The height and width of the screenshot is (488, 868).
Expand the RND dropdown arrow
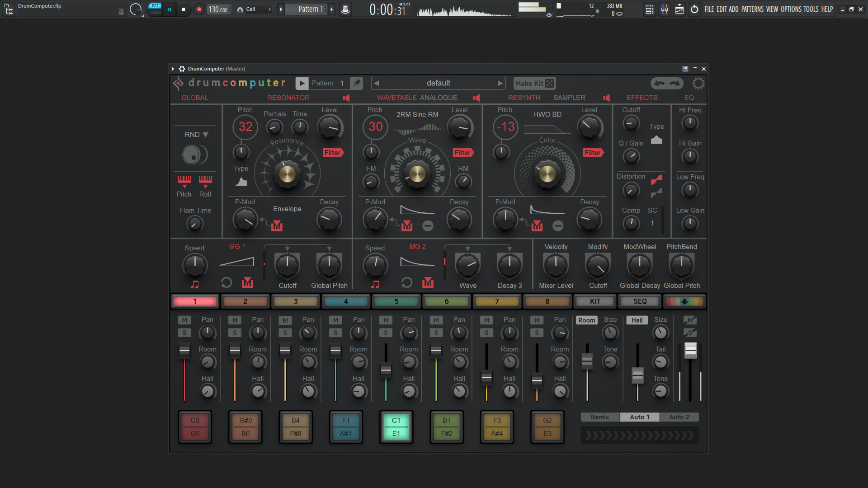(x=206, y=135)
